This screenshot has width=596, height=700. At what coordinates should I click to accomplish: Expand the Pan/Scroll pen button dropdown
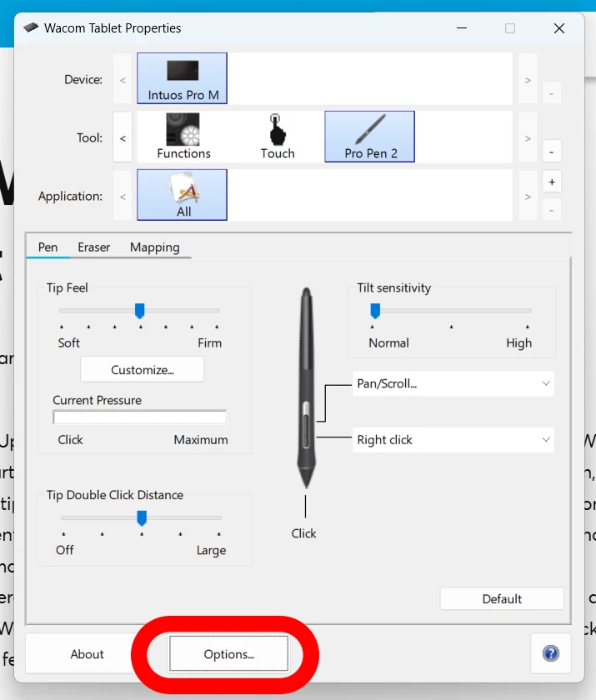pyautogui.click(x=453, y=383)
